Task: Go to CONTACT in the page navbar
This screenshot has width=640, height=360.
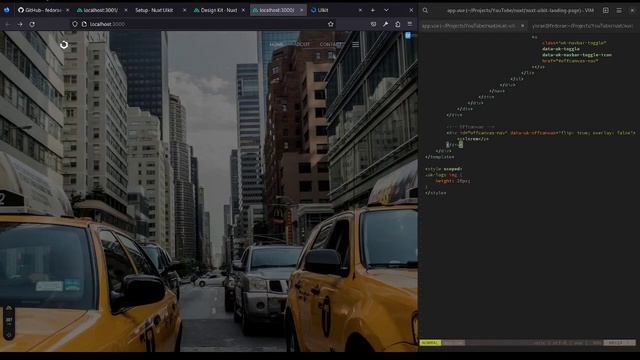Action: (331, 44)
